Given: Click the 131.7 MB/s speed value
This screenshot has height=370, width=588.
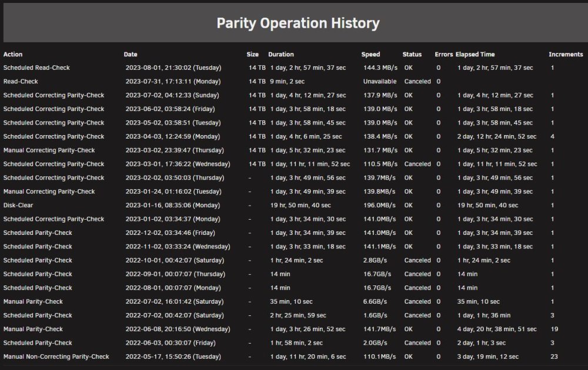Looking at the screenshot, I should (x=380, y=150).
